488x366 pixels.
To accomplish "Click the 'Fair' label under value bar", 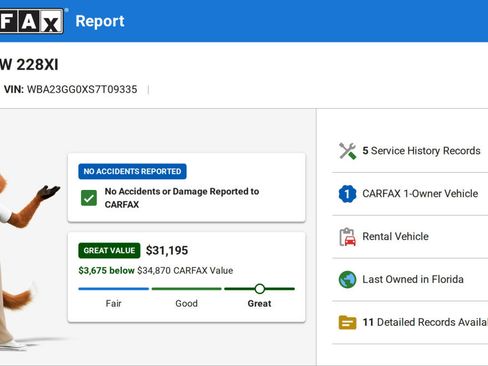I will click(x=114, y=304).
